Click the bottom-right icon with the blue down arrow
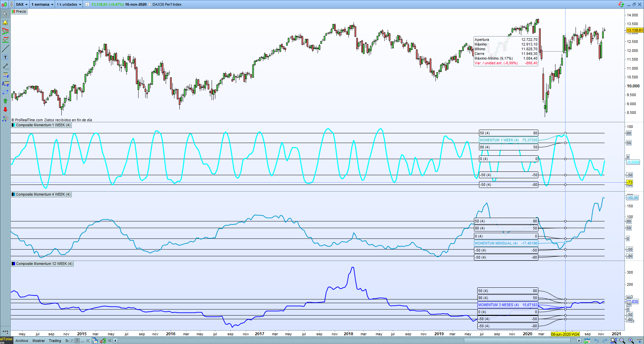The image size is (644, 344). pyautogui.click(x=640, y=341)
